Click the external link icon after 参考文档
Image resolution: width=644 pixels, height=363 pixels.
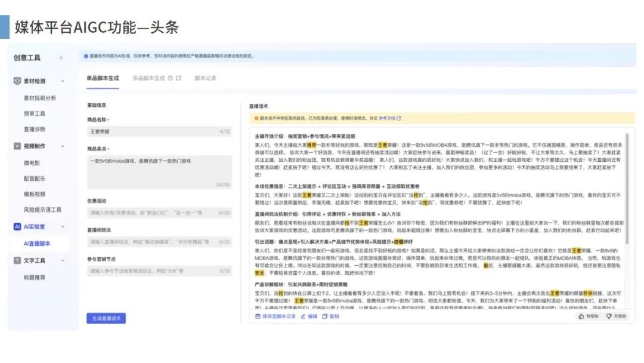[x=398, y=118]
